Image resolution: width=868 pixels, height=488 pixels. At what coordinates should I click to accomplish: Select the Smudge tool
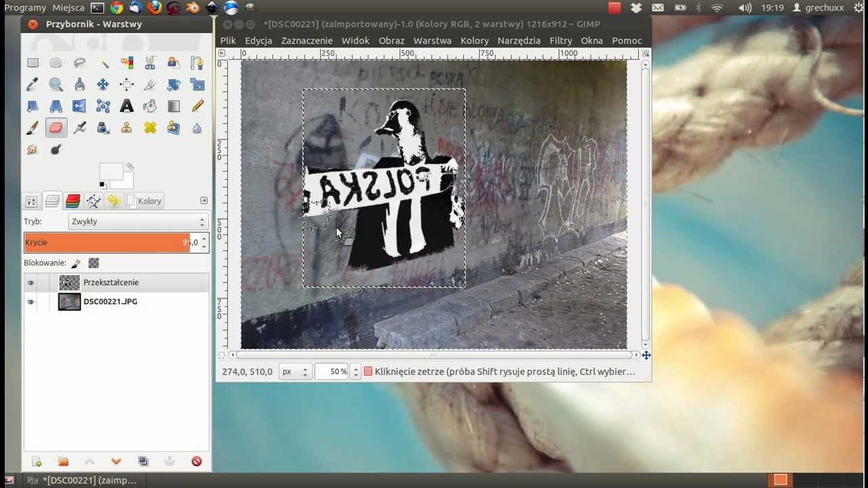[33, 149]
